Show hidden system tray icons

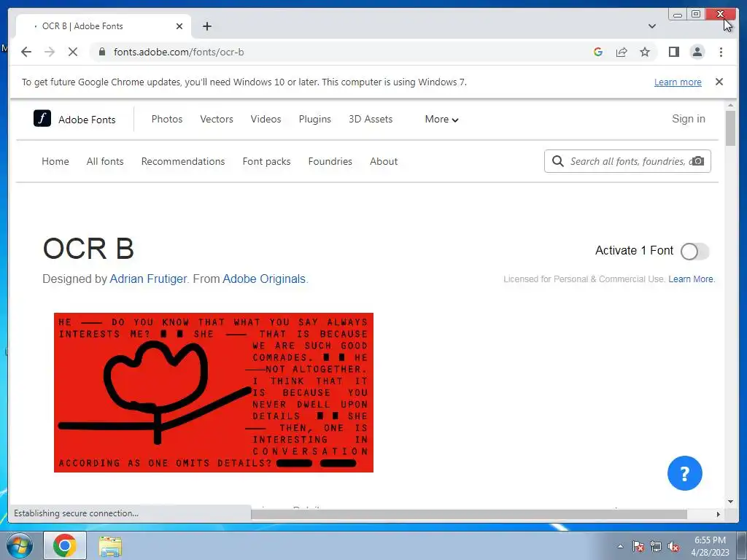620,546
